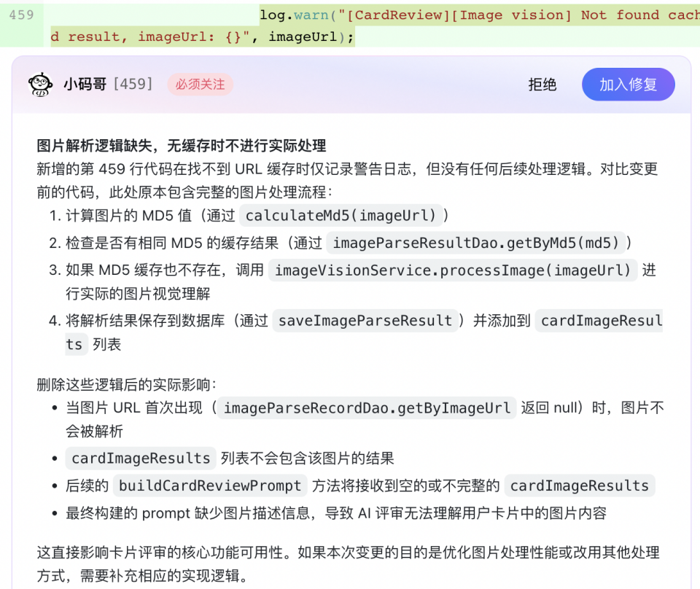
Task: Click the calculateMd5(imageUrl) code snippet
Action: (x=341, y=216)
